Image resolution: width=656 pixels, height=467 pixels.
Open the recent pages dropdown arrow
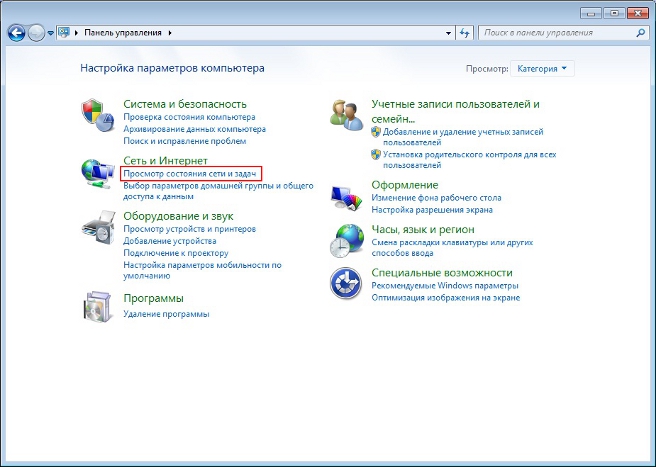51,33
